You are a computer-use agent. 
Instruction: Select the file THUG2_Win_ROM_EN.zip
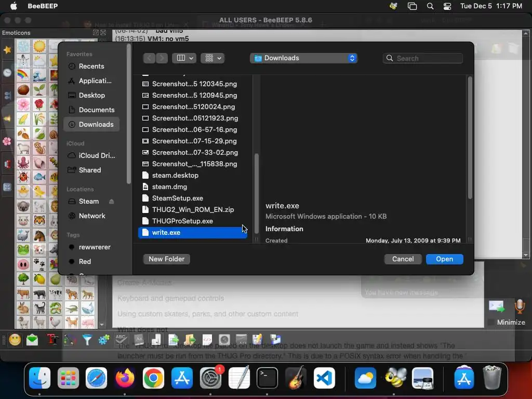click(x=192, y=210)
